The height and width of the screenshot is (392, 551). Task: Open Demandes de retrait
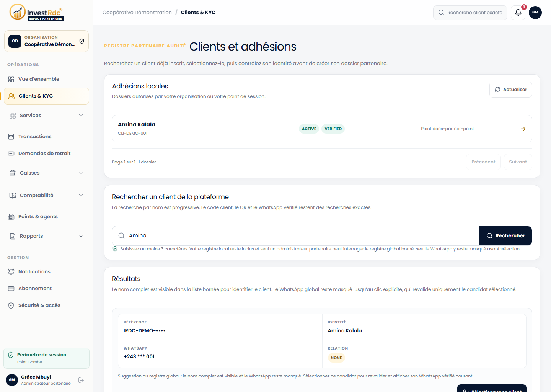point(46,154)
